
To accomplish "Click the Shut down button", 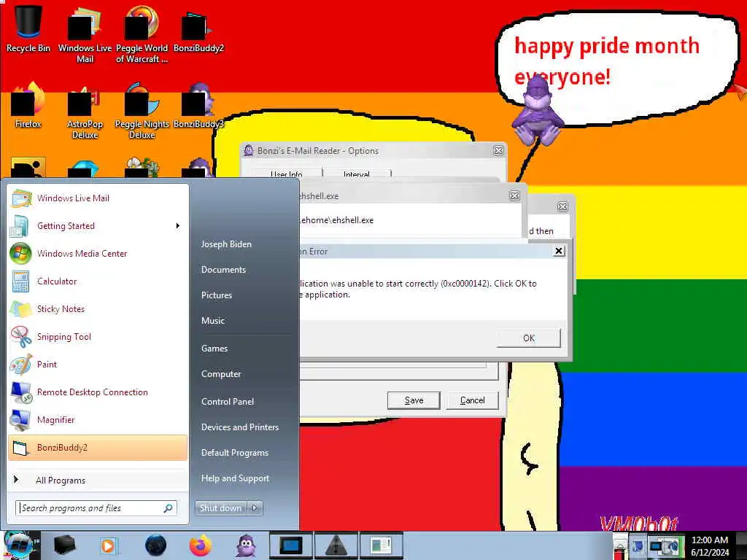I will 220,508.
